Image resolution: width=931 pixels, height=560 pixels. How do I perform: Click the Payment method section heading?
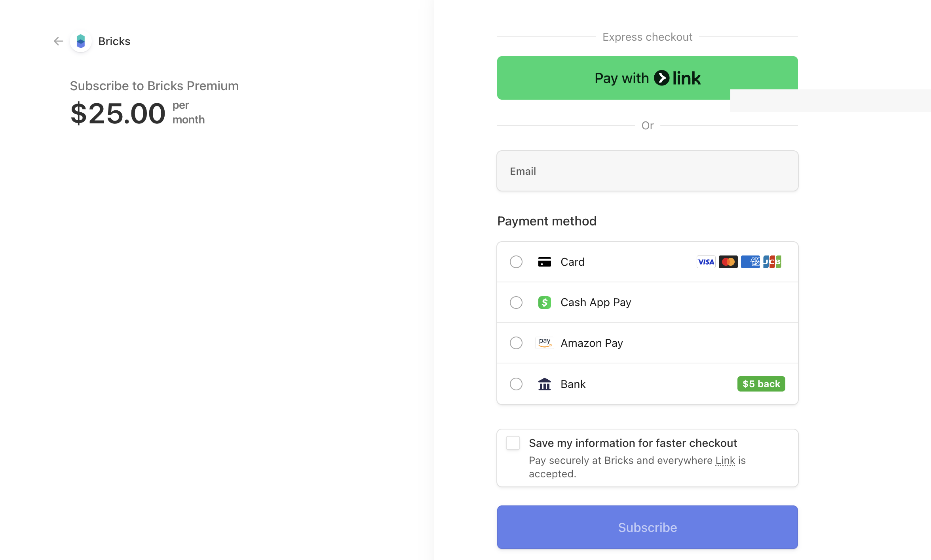(547, 221)
